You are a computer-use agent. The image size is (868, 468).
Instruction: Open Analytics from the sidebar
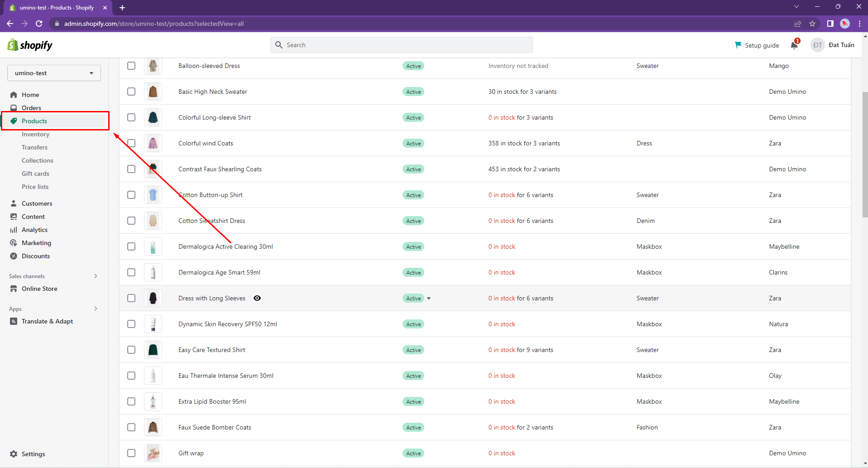pyautogui.click(x=34, y=230)
